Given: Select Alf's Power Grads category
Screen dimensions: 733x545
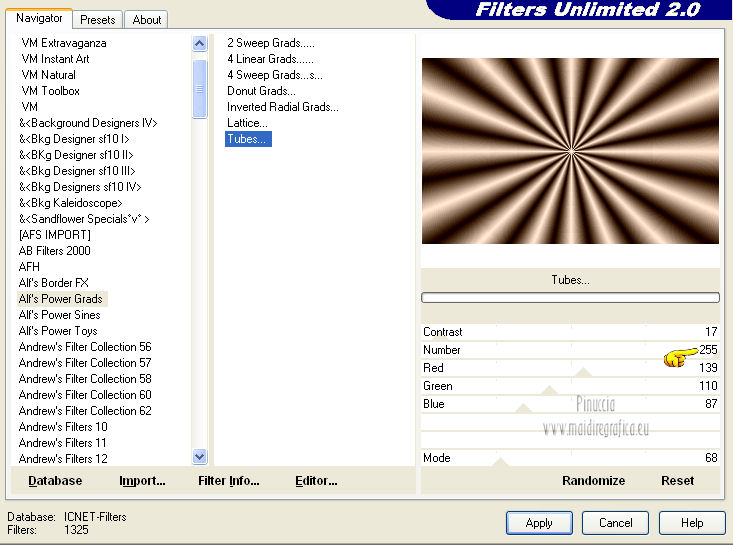Looking at the screenshot, I should (61, 299).
